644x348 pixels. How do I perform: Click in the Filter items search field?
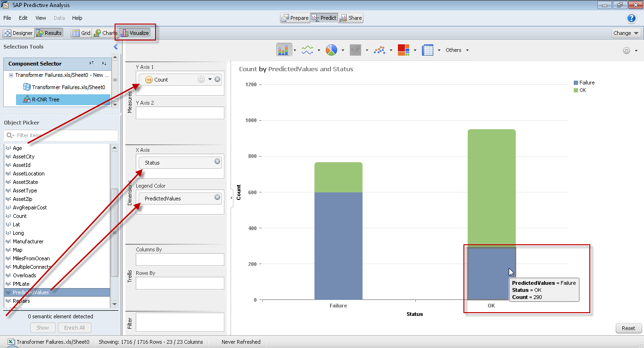(61, 135)
